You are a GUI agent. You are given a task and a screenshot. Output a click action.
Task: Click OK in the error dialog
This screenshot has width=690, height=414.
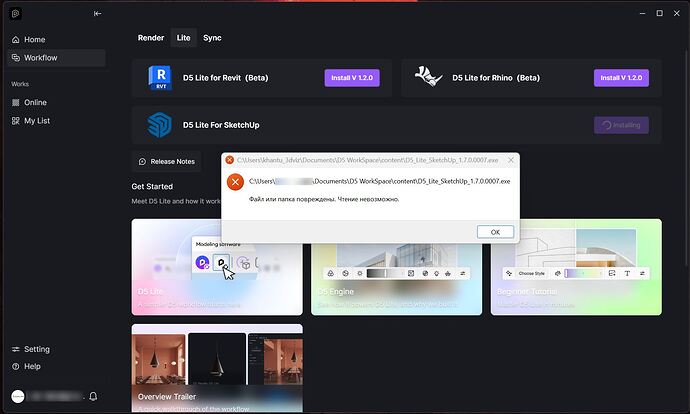point(495,232)
